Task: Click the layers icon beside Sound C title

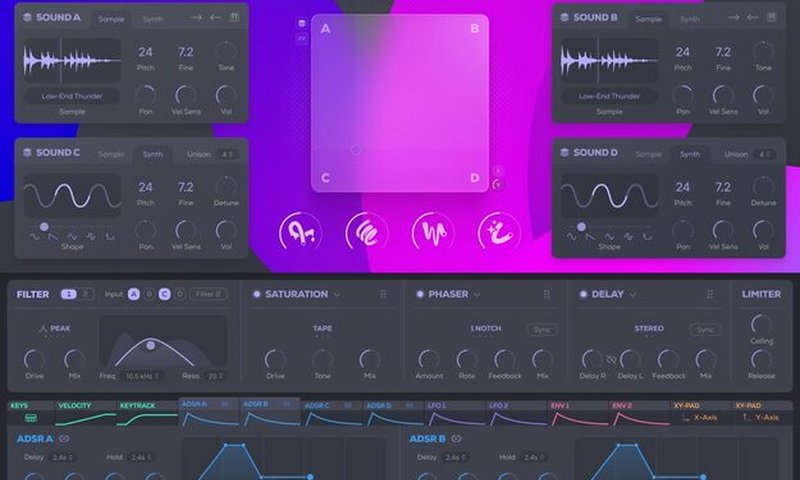Action: pos(27,153)
